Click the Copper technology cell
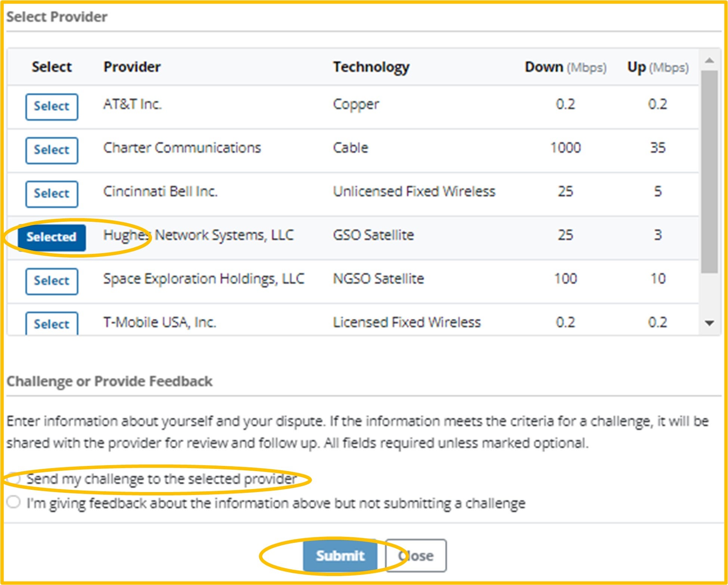This screenshot has width=728, height=585. tap(356, 105)
